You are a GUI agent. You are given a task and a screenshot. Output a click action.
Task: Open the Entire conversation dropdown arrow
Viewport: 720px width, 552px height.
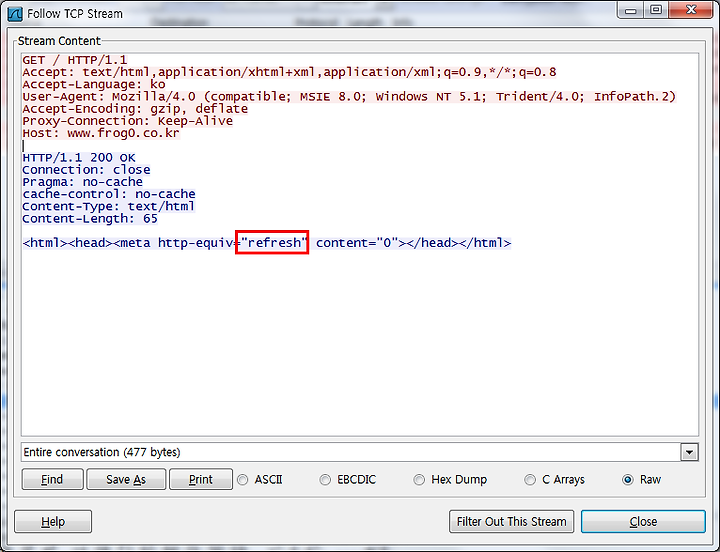pos(689,452)
